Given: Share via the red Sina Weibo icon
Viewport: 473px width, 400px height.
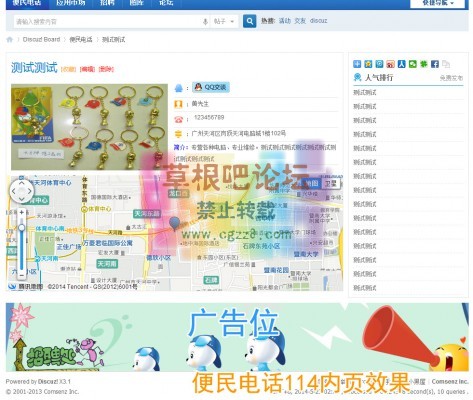Looking at the screenshot, I should 390,64.
